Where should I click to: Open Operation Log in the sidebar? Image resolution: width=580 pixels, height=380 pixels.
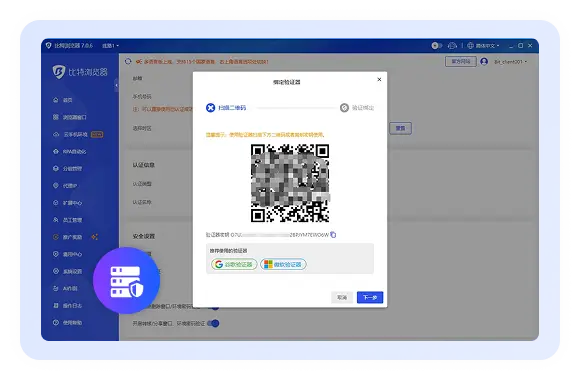[x=67, y=306]
